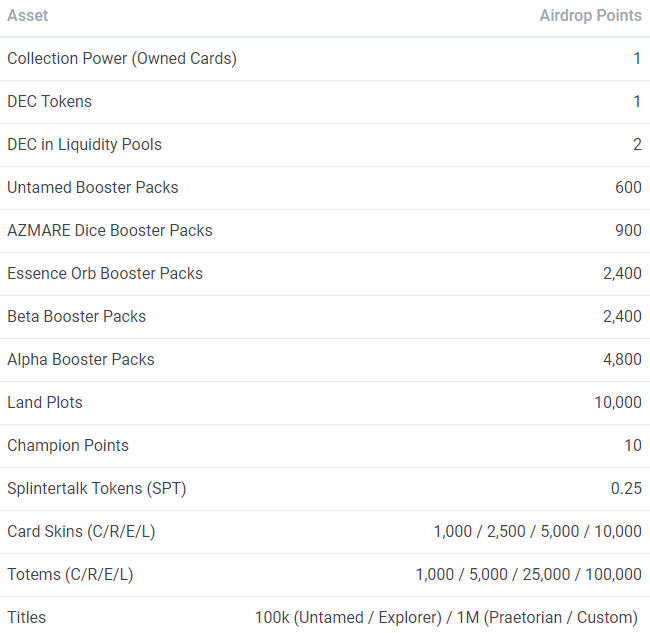Click the Land Plots asset name

pyautogui.click(x=45, y=403)
